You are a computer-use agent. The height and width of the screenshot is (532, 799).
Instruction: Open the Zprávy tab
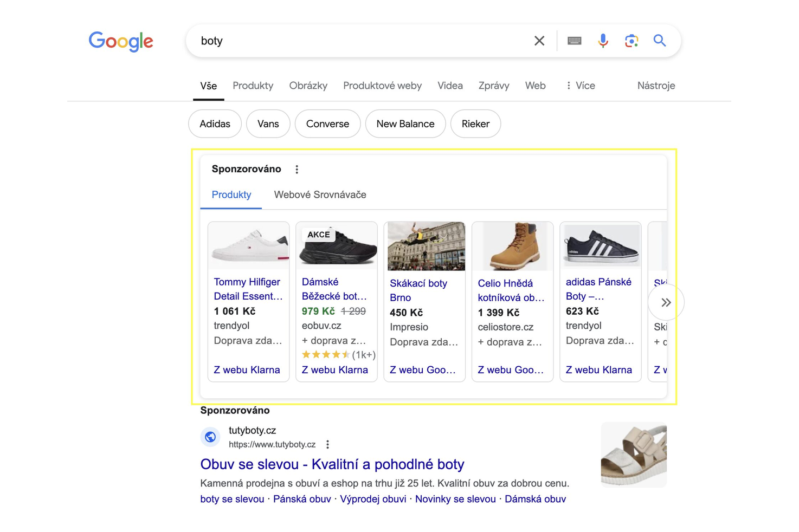pos(494,86)
